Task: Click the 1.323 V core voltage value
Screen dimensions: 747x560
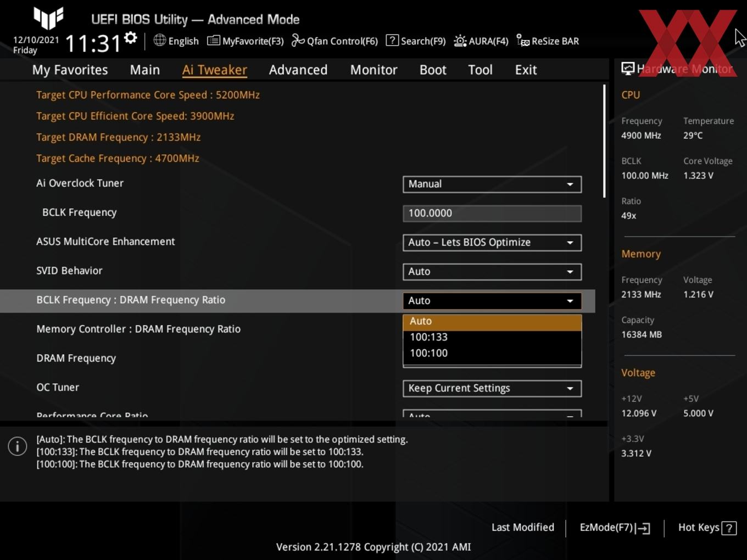Action: click(x=698, y=176)
